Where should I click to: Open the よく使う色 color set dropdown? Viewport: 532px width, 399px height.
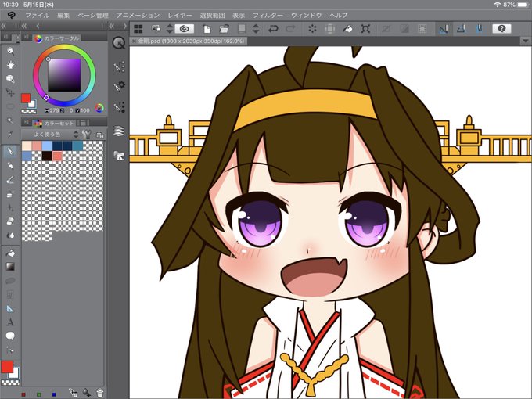(x=51, y=135)
